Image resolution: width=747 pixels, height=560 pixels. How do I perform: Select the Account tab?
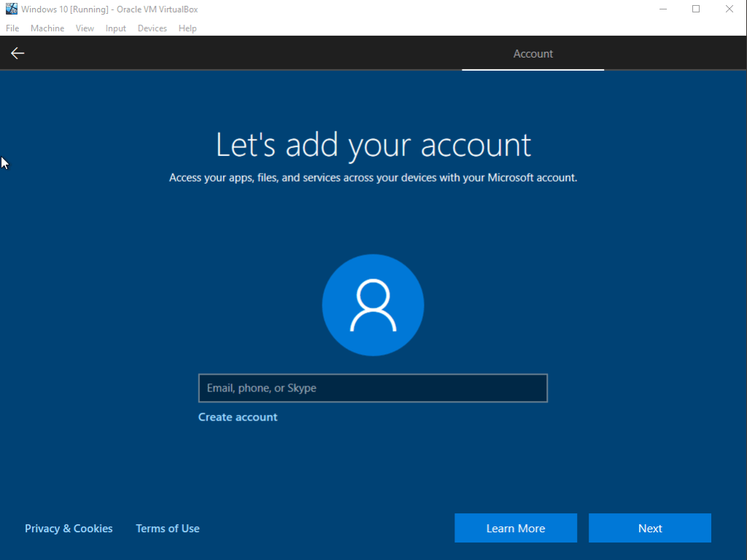533,54
